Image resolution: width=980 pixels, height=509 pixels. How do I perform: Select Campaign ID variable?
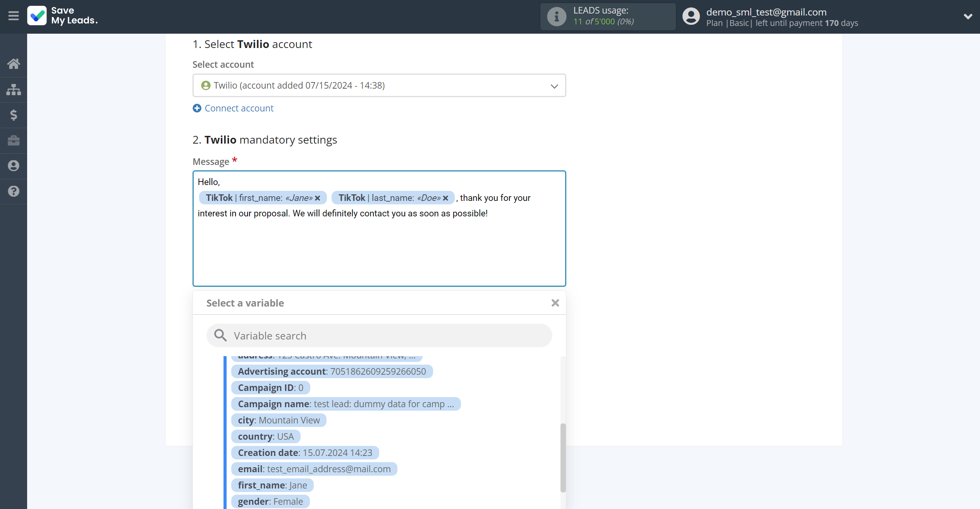click(x=270, y=388)
